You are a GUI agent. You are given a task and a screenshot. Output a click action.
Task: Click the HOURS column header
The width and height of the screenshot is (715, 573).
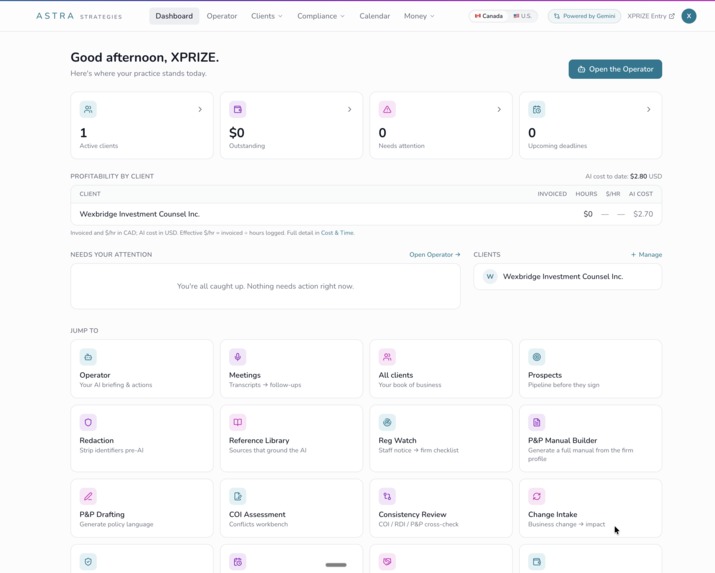(x=586, y=194)
